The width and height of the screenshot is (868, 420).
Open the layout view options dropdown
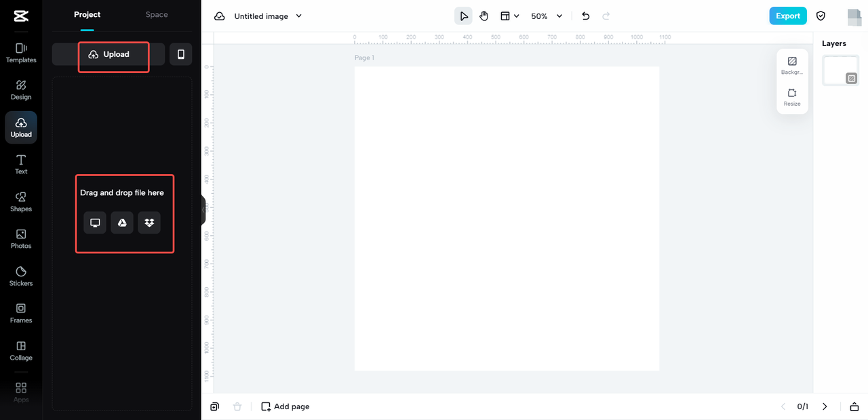coord(510,16)
